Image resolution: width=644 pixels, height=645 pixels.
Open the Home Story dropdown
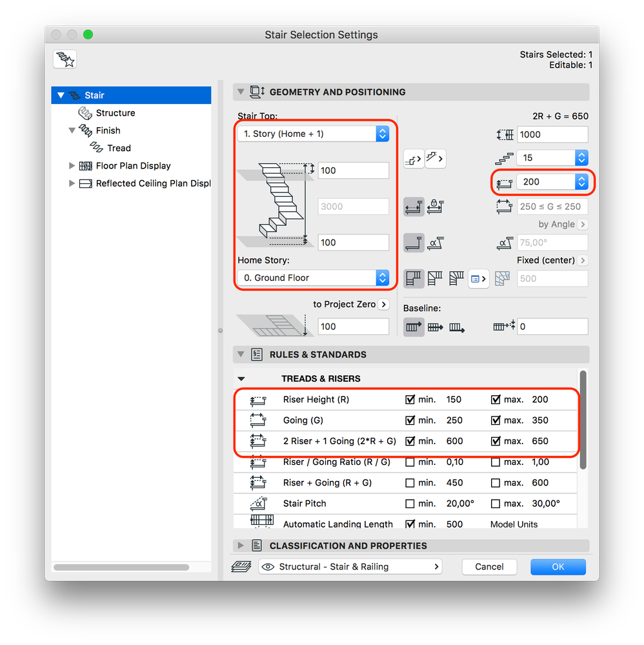(x=314, y=278)
